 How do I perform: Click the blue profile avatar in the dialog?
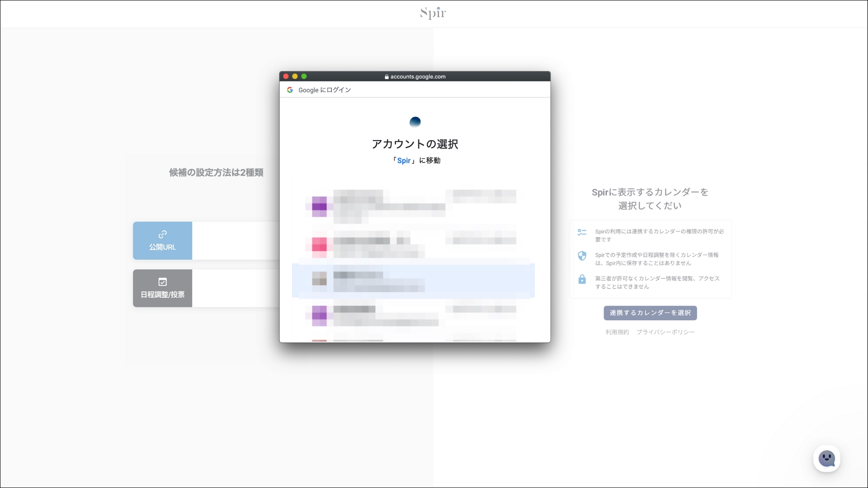click(415, 122)
